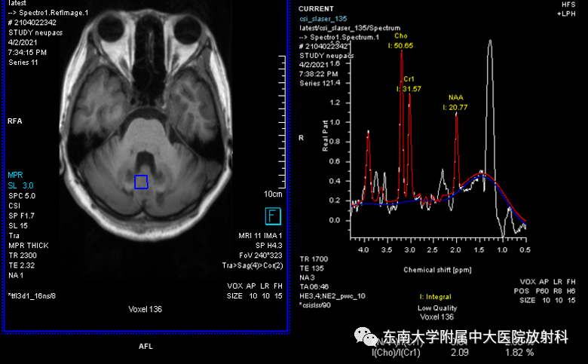This screenshot has width=588, height=364.
Task: Click the cyan SL 3.0 value
Action: 20,185
